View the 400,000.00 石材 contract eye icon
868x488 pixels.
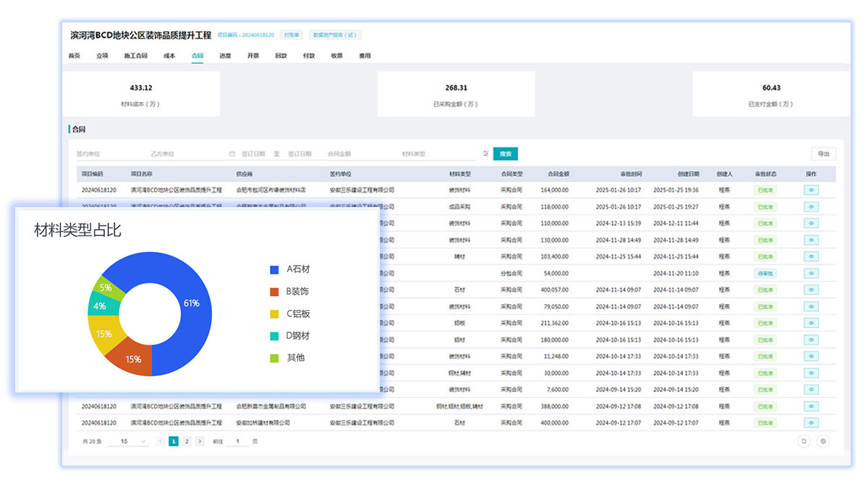point(811,423)
